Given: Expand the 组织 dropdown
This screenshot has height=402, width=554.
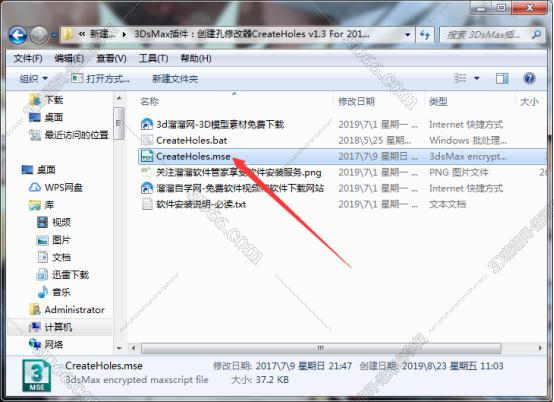Looking at the screenshot, I should coord(34,78).
